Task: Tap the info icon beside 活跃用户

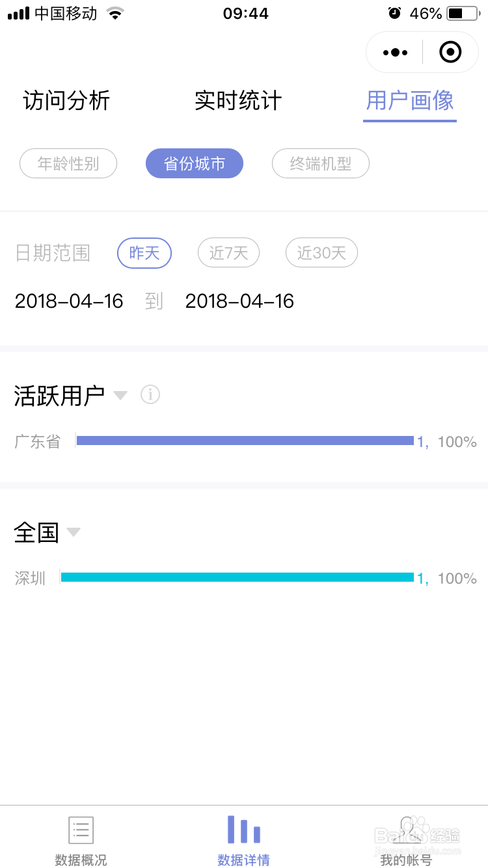Action: [x=150, y=394]
